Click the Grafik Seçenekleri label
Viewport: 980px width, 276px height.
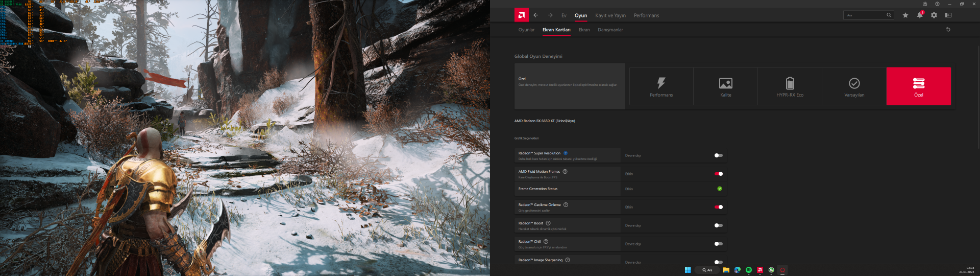click(x=526, y=138)
